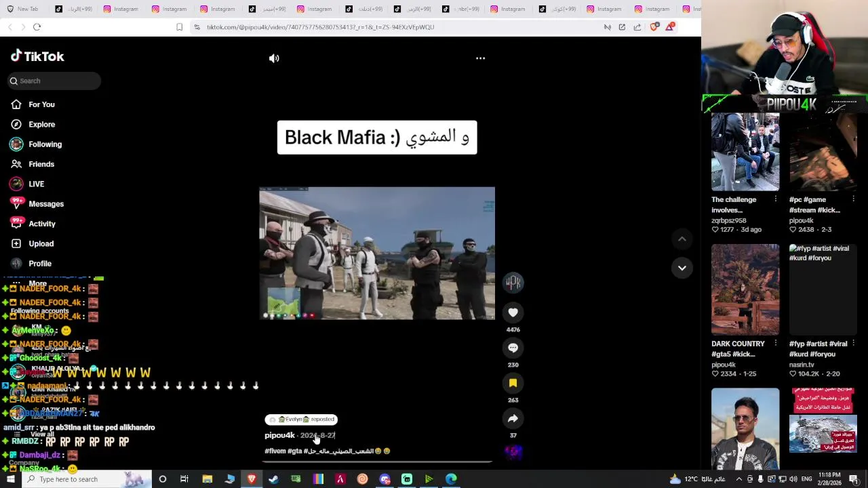Mute the video sound
This screenshot has width=868, height=488.
274,58
